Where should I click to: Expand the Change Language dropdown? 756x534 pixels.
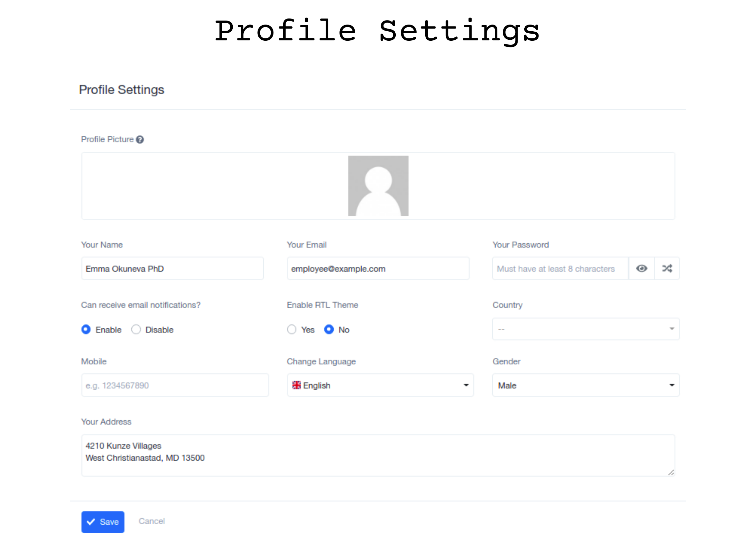point(380,385)
